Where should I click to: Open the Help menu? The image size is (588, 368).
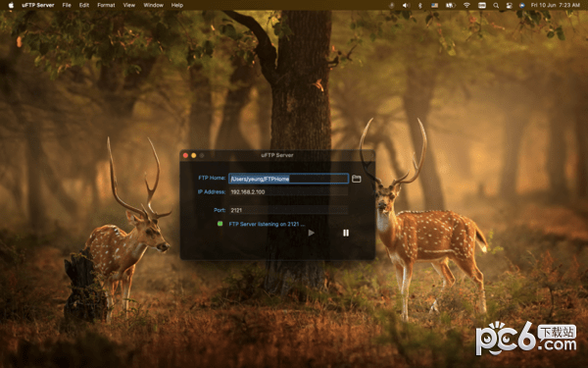[x=177, y=5]
